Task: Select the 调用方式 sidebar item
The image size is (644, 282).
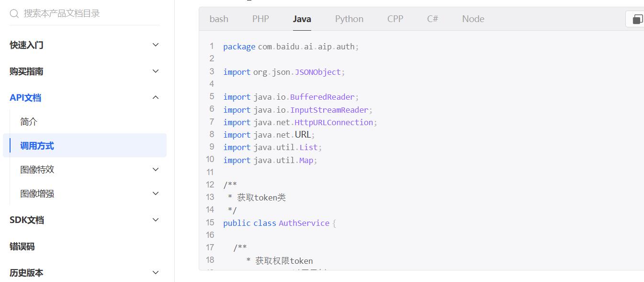Action: (37, 146)
